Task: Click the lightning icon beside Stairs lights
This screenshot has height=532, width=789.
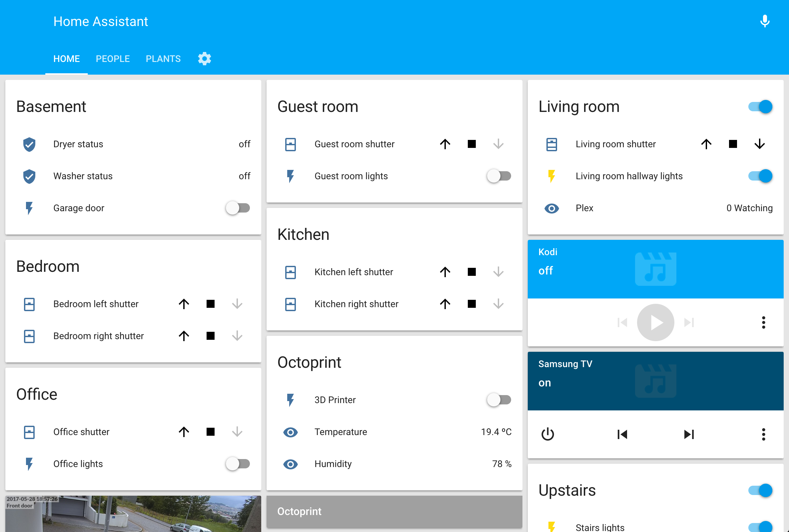Action: point(551,527)
